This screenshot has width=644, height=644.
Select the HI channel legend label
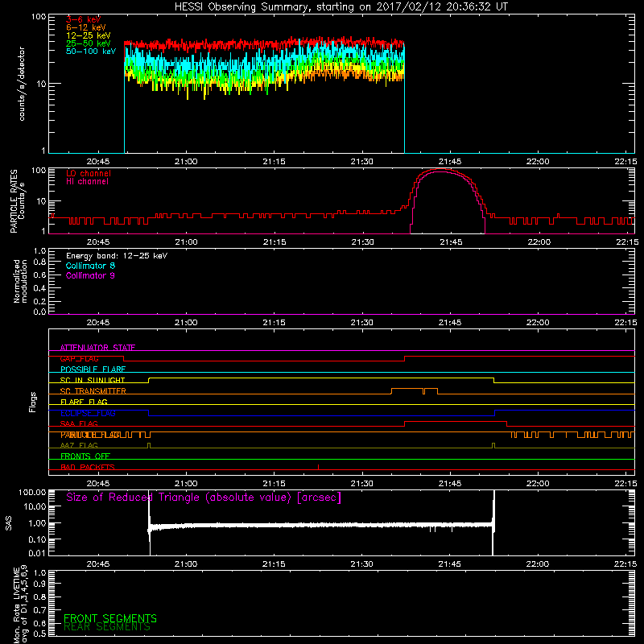87,181
